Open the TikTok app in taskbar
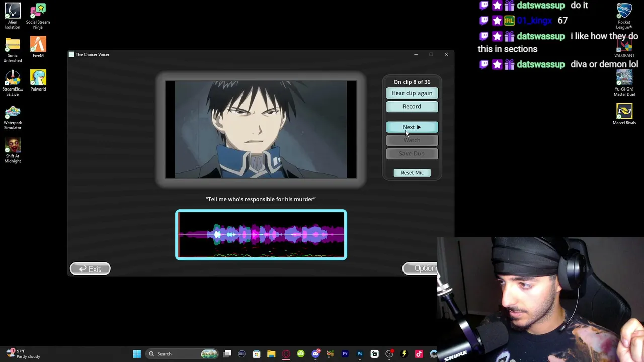 tap(419, 354)
